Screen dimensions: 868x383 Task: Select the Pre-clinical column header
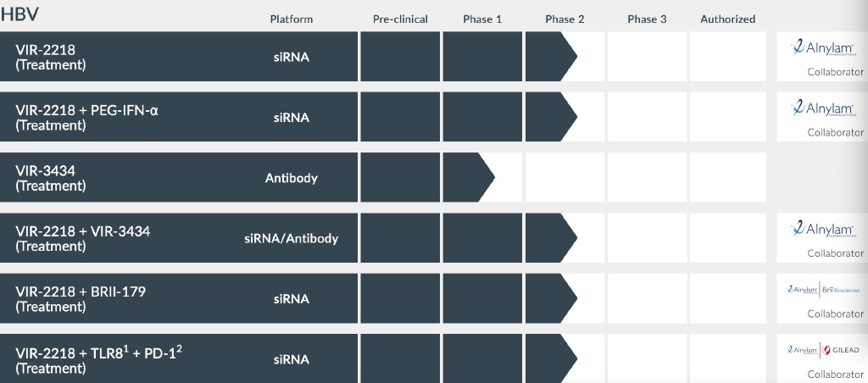(400, 19)
